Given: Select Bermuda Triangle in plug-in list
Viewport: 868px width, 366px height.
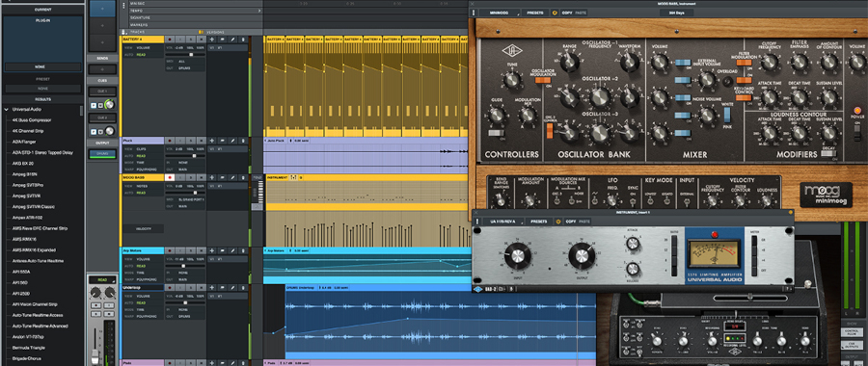Looking at the screenshot, I should [28, 347].
